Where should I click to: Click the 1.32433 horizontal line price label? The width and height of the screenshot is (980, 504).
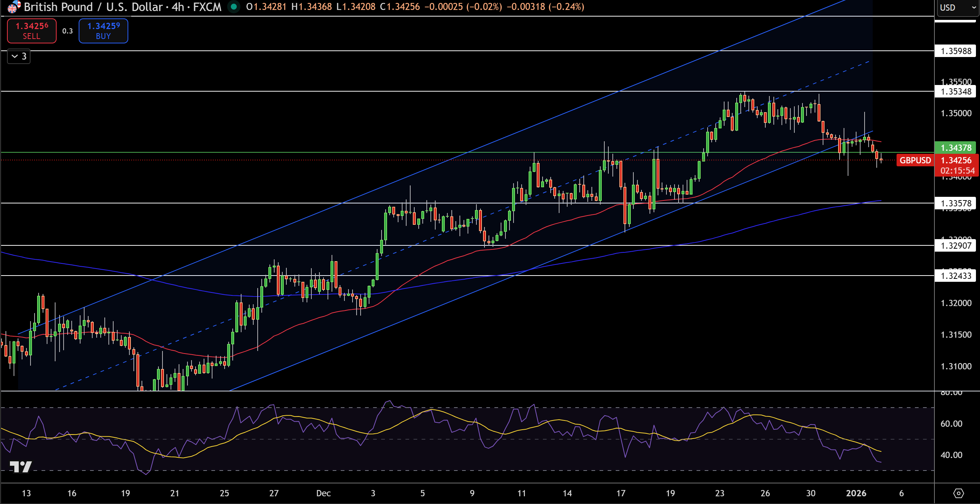[955, 276]
